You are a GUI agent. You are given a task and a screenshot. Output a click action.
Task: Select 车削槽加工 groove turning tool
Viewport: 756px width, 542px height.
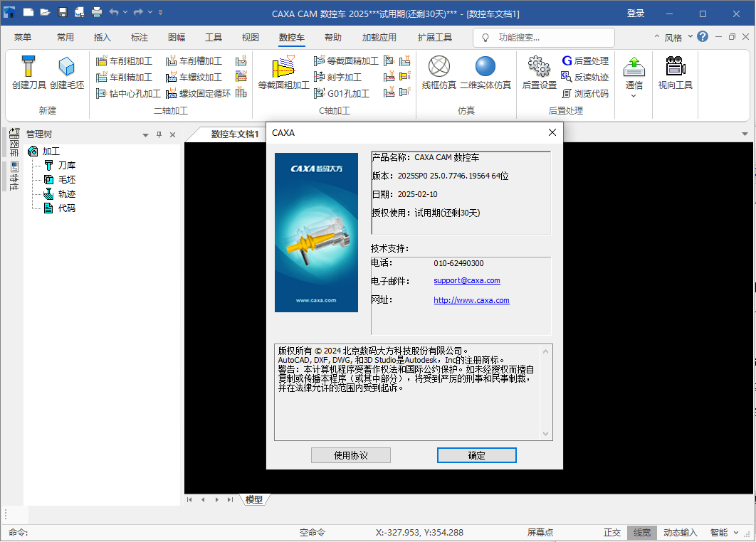tap(194, 60)
